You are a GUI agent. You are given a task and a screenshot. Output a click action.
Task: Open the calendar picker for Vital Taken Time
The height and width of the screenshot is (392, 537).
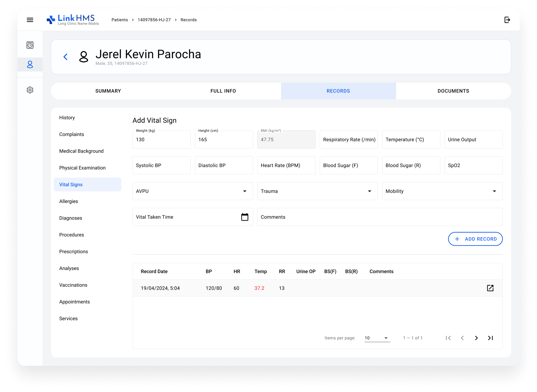[x=245, y=217]
